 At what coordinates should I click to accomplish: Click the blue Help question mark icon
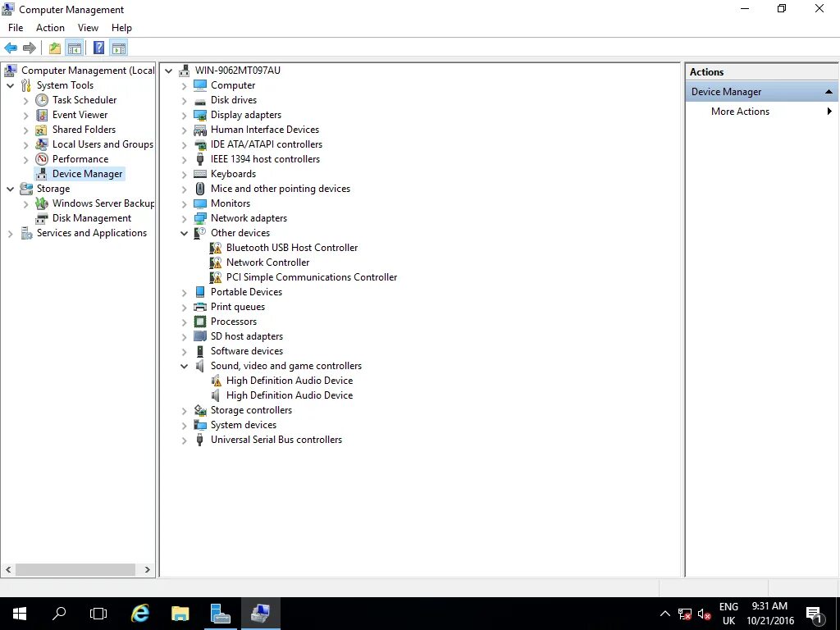pyautogui.click(x=98, y=48)
